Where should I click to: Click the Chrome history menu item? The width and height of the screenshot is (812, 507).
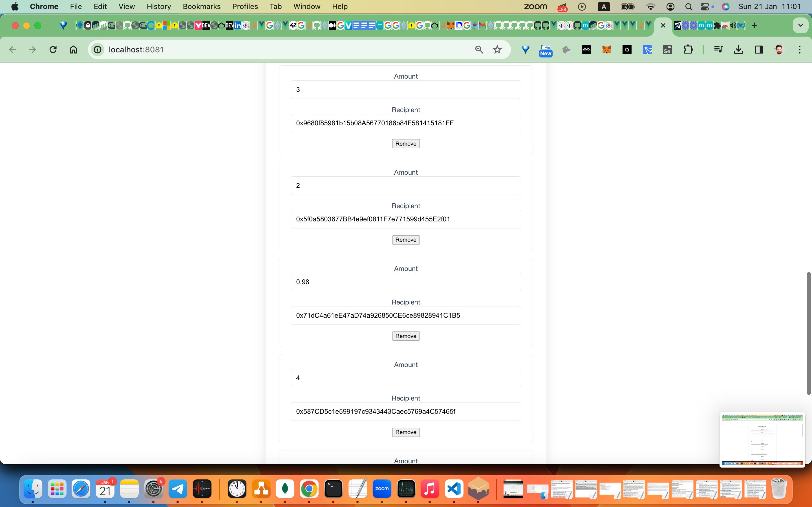(159, 6)
